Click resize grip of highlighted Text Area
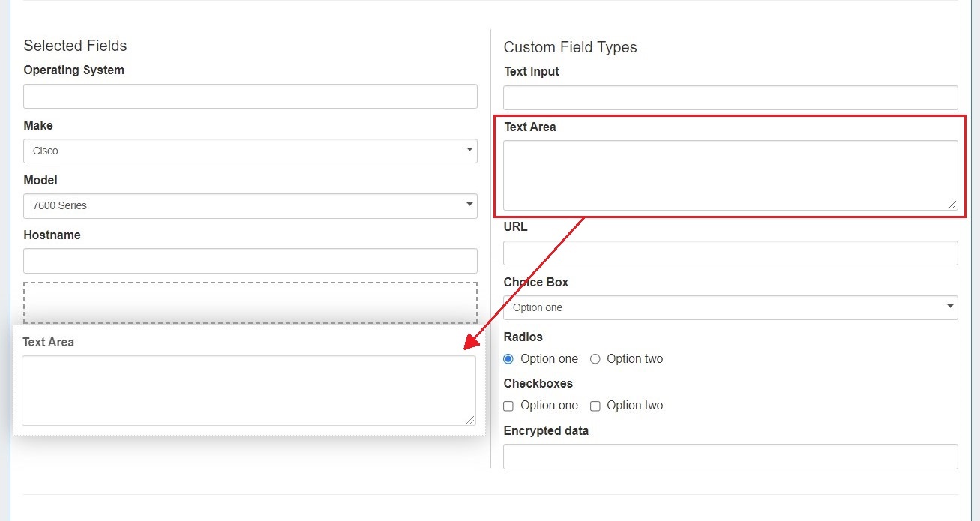 coord(952,204)
